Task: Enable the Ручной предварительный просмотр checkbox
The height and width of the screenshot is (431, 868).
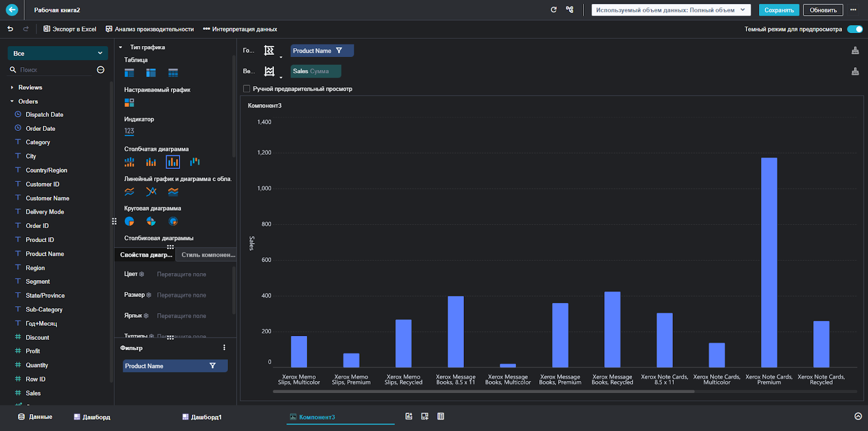Action: 247,88
